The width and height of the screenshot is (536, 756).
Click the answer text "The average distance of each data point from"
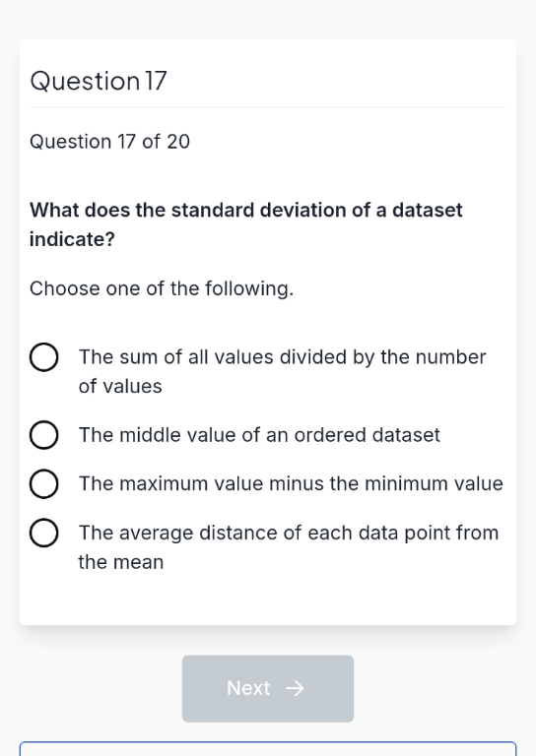tap(289, 533)
